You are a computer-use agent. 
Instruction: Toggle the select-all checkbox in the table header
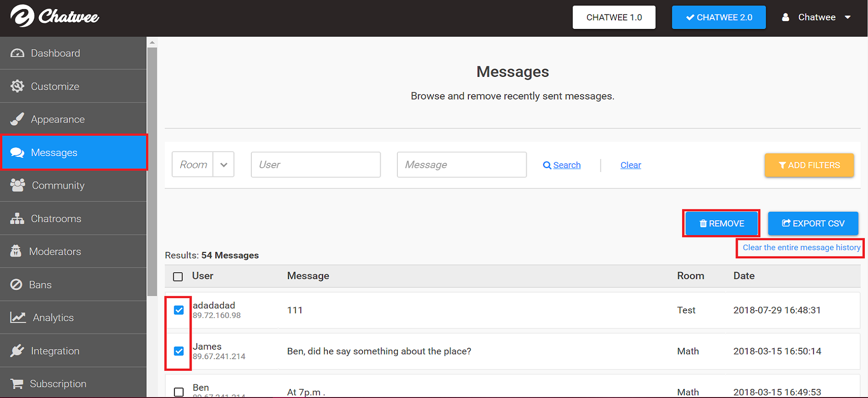(x=178, y=276)
